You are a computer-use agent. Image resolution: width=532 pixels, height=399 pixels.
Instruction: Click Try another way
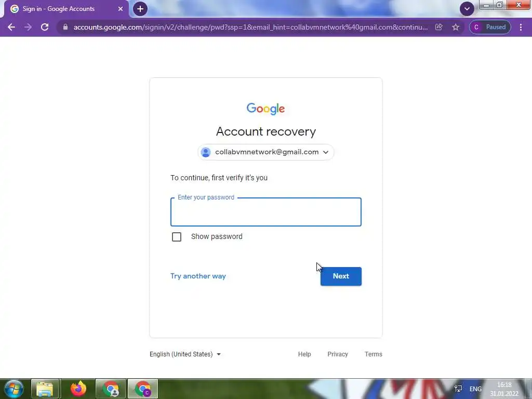point(198,276)
